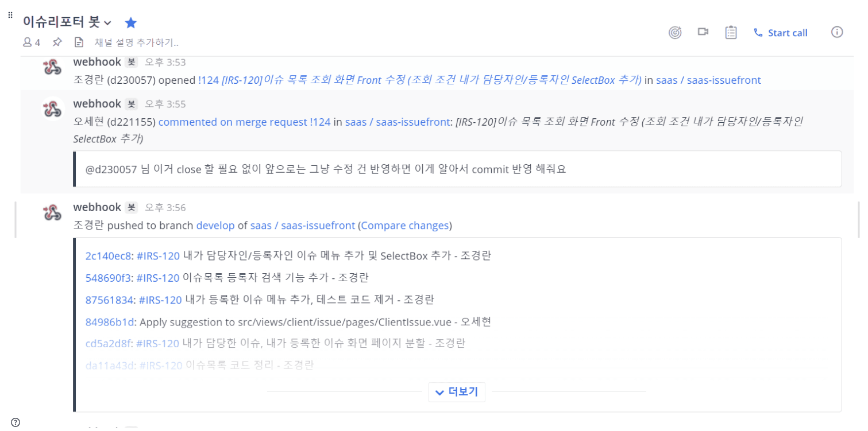Open the goals target icon
The height and width of the screenshot is (431, 868).
[x=675, y=33]
